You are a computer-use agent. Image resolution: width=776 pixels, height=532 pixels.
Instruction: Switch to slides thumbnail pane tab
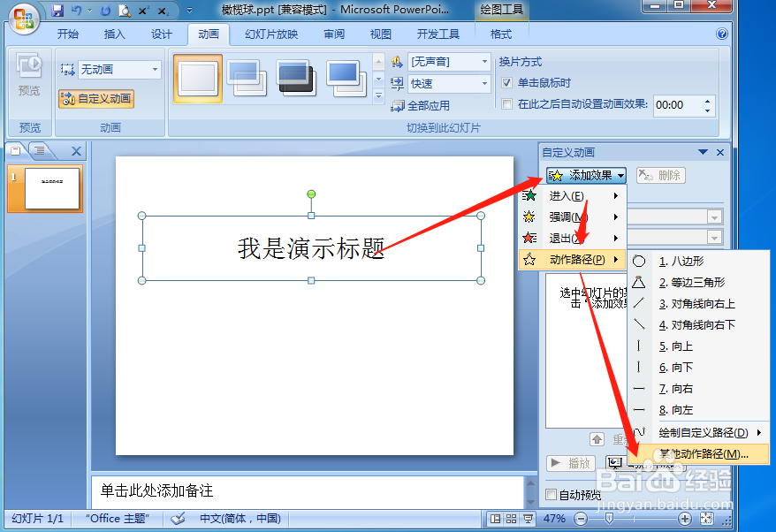click(16, 151)
